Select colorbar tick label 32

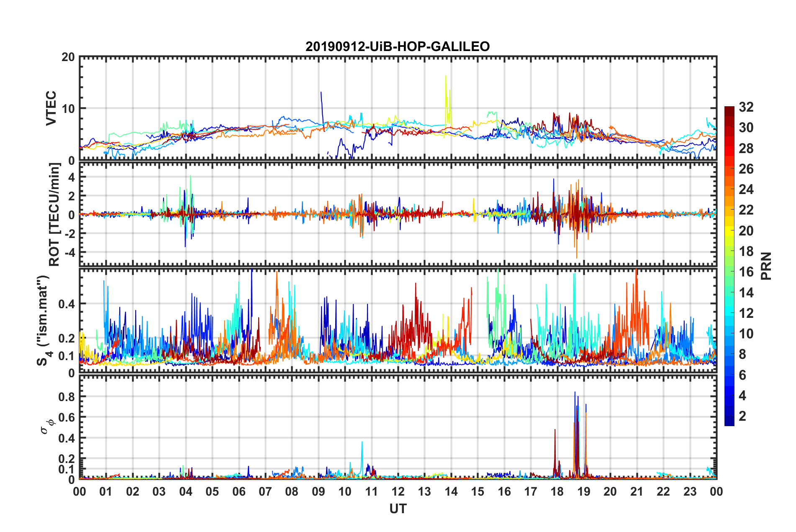(x=746, y=107)
